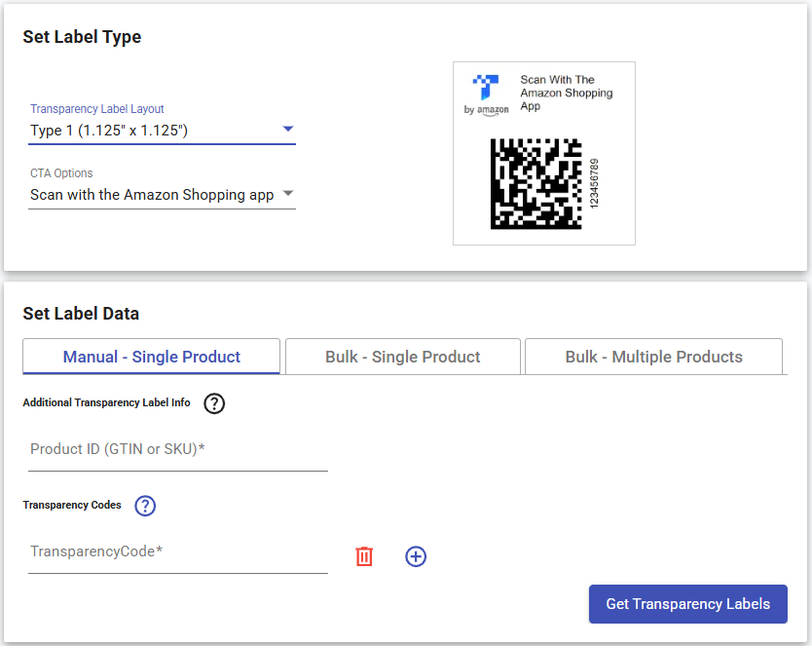Image resolution: width=812 pixels, height=646 pixels.
Task: Click the '123456789' code on the label preview
Action: click(x=594, y=183)
